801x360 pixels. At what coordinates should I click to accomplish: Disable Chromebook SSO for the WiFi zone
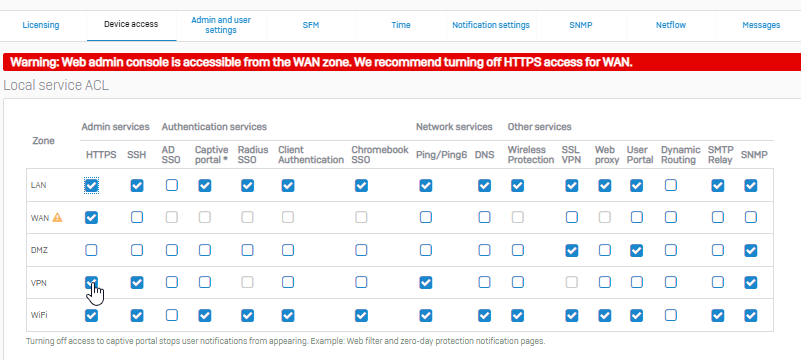(x=361, y=316)
